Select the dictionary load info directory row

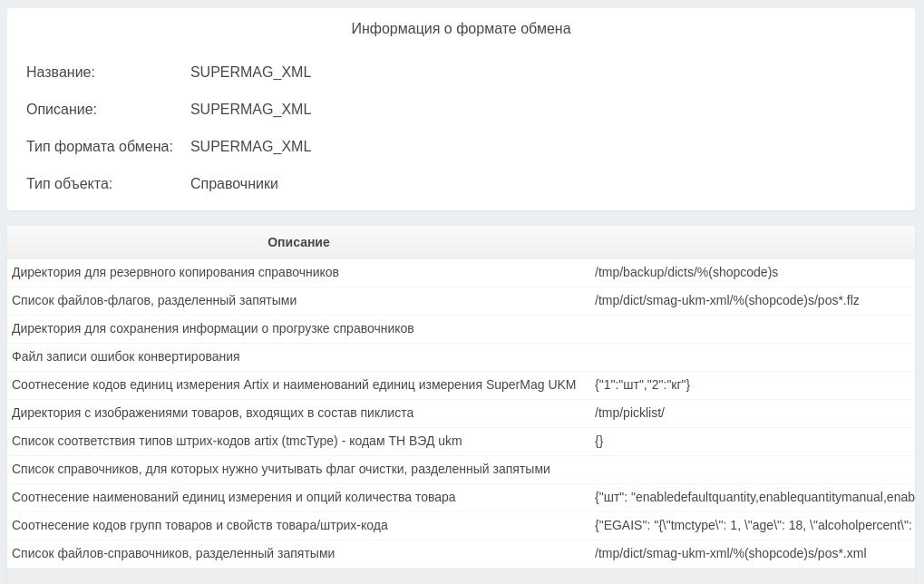(212, 328)
